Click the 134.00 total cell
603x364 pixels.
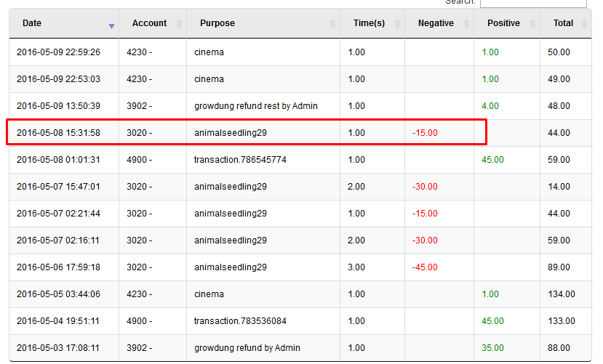coord(566,294)
